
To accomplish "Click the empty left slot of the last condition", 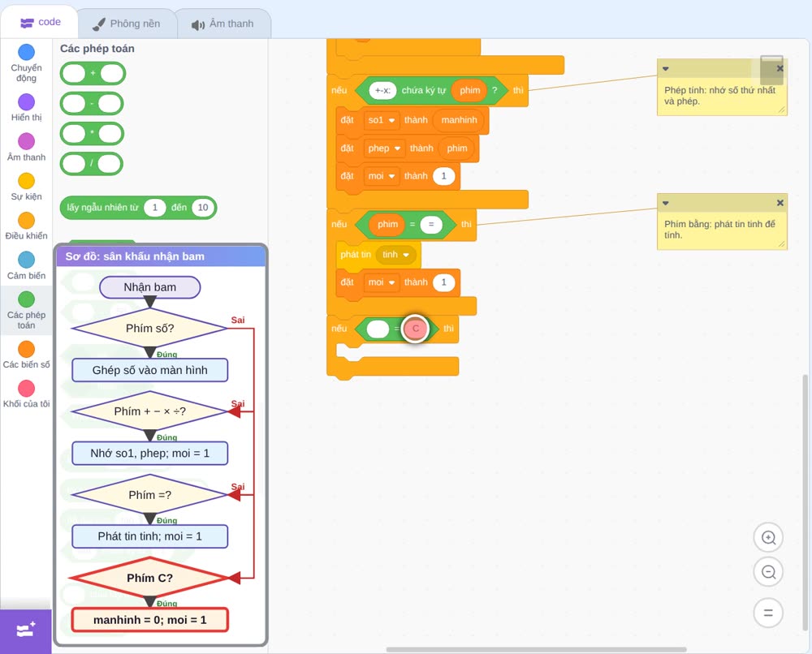I will pos(378,329).
